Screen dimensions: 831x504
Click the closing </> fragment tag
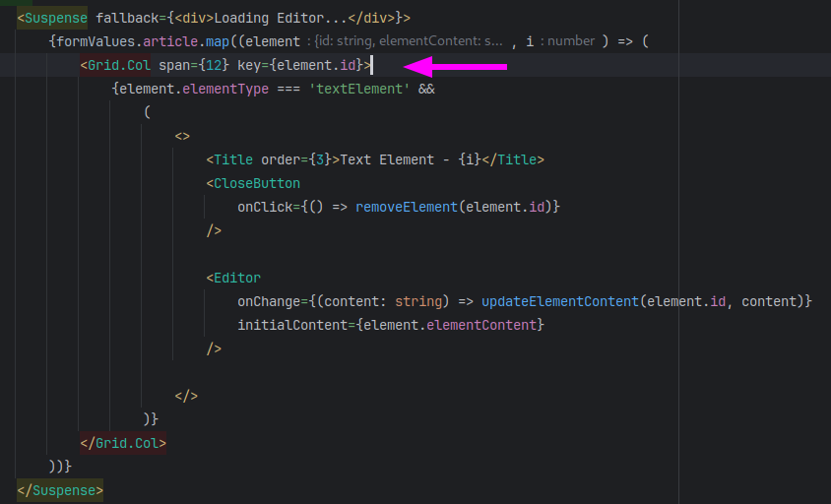coord(186,396)
